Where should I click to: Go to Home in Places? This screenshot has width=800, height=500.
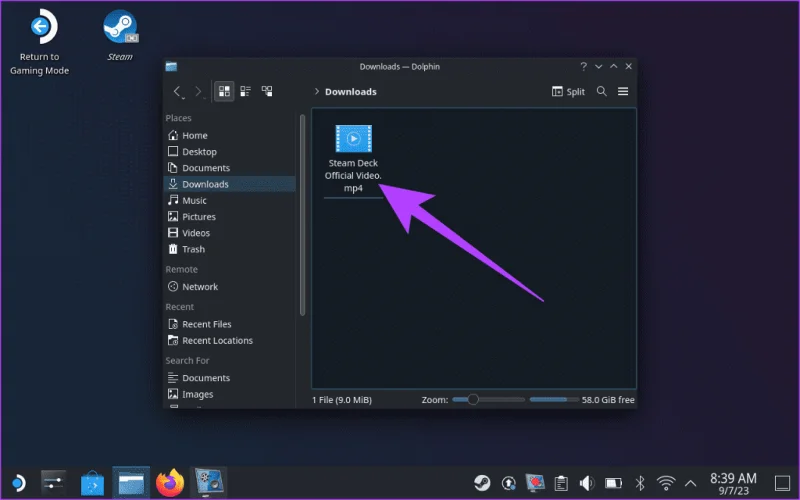230,135
